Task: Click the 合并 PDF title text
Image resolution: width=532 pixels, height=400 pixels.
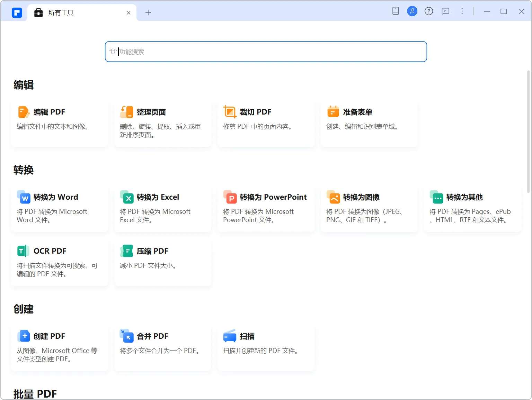Action: (152, 336)
